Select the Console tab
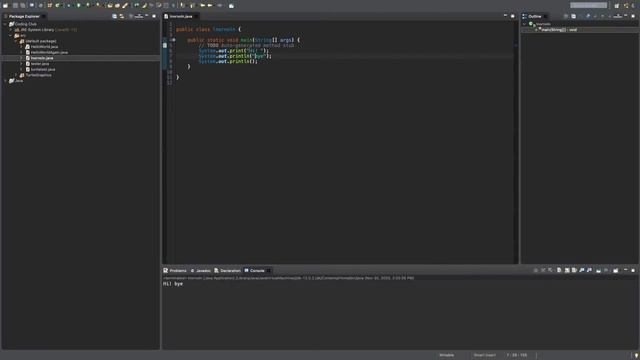This screenshot has width=640, height=360. click(254, 271)
